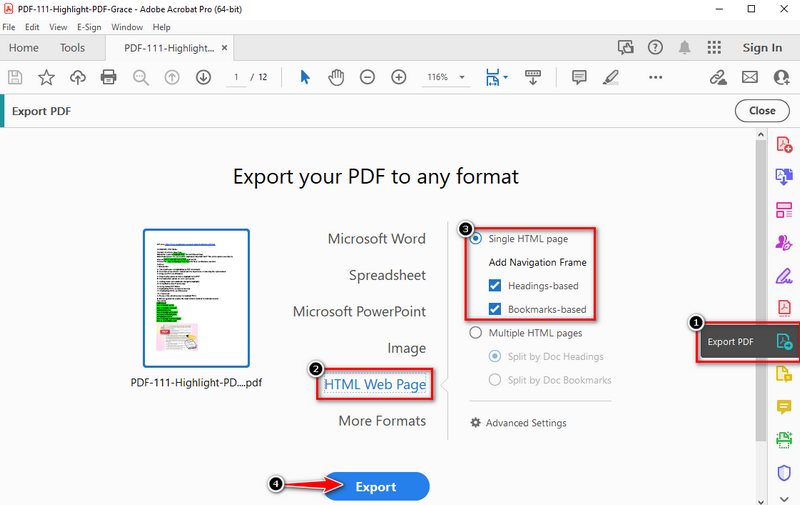
Task: Open the apps grid icon
Action: [x=714, y=47]
